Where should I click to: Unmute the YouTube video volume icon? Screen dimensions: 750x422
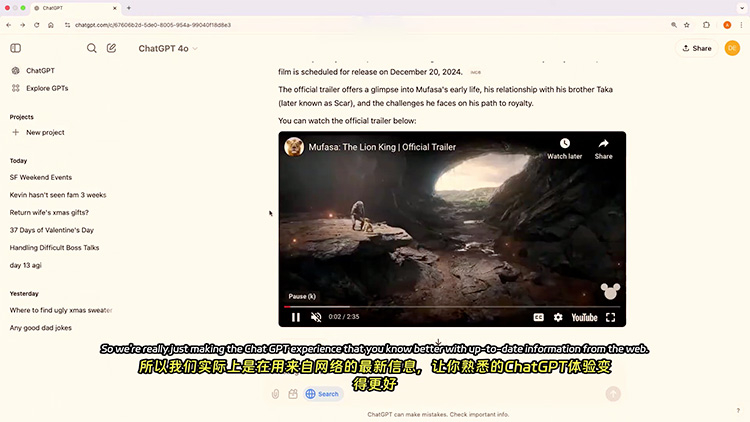pyautogui.click(x=316, y=317)
